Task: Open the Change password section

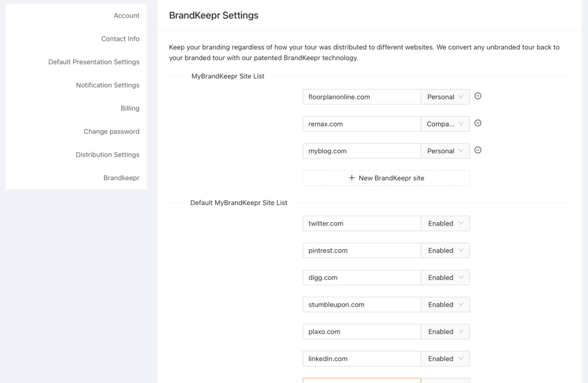Action: click(111, 131)
